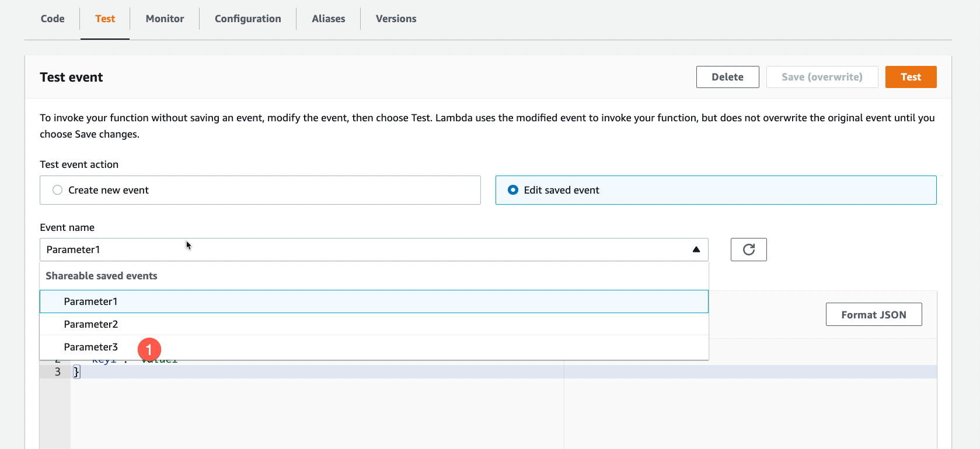Open the Versions tab
The width and height of the screenshot is (980, 449).
coord(396,19)
